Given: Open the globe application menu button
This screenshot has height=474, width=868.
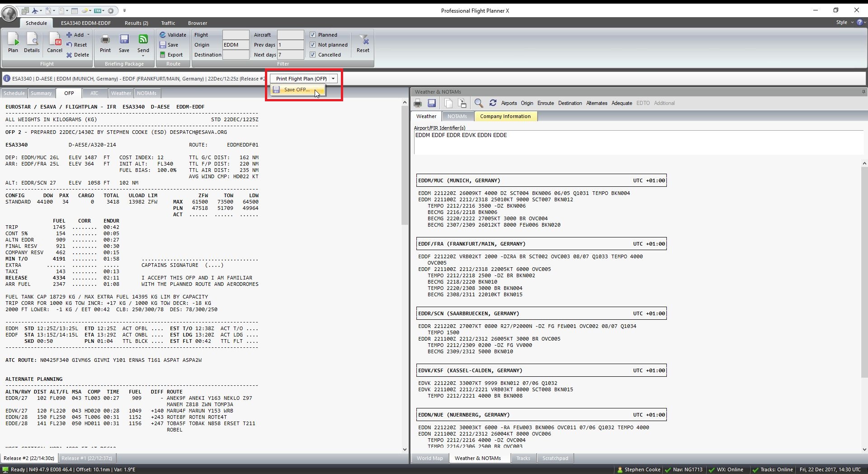Looking at the screenshot, I should (x=9, y=14).
